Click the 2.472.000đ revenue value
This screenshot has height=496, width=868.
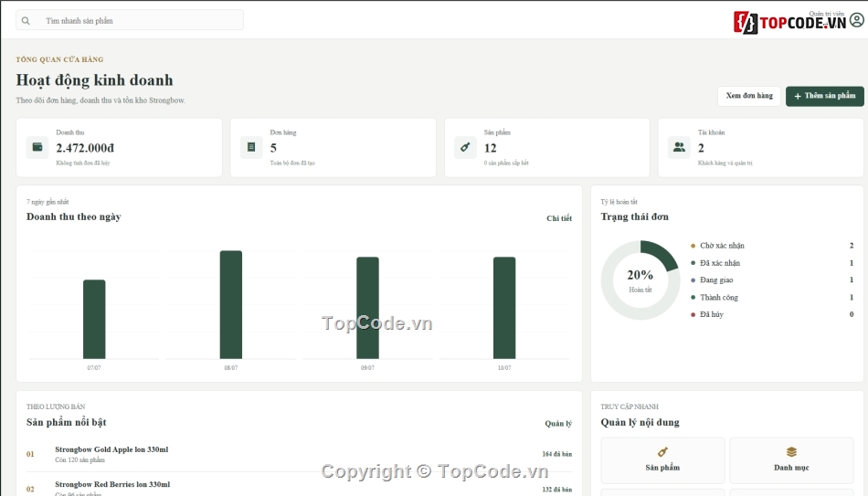85,148
